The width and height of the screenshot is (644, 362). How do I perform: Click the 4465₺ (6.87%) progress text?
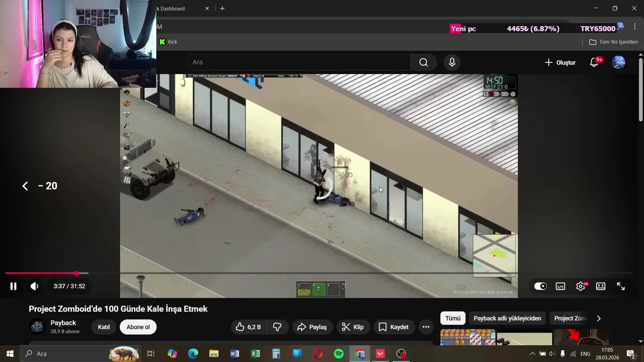[x=533, y=29]
